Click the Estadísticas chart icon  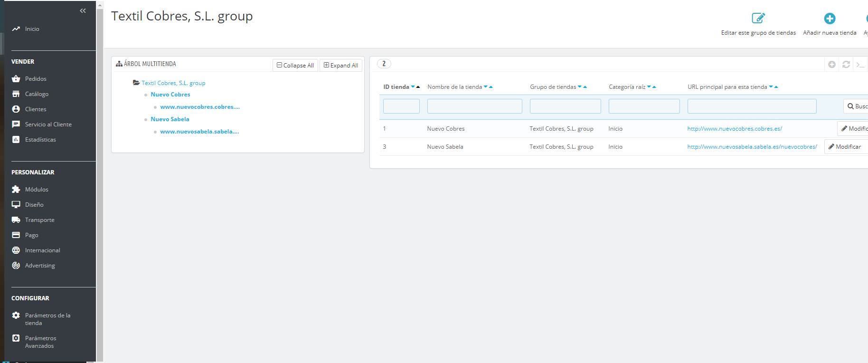16,140
